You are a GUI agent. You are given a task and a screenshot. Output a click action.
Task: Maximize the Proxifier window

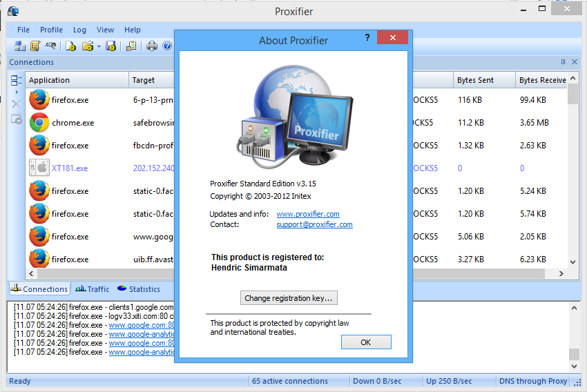click(x=541, y=9)
